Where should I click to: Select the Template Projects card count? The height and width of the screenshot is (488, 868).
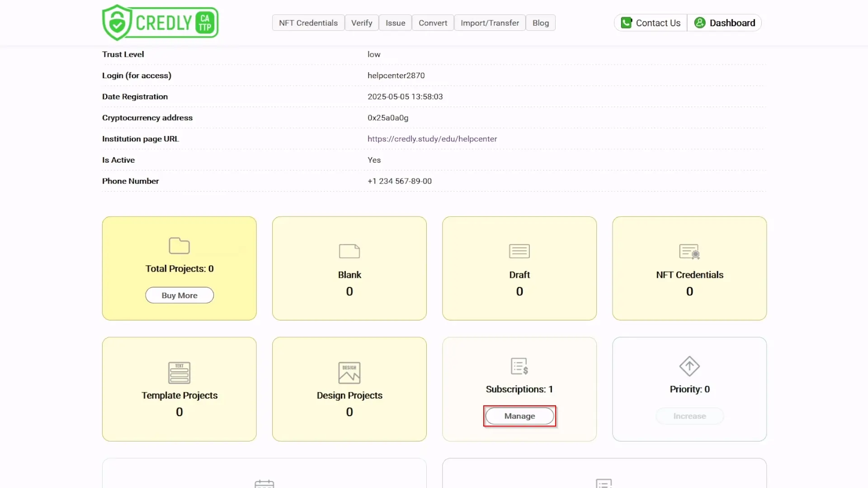point(179,412)
